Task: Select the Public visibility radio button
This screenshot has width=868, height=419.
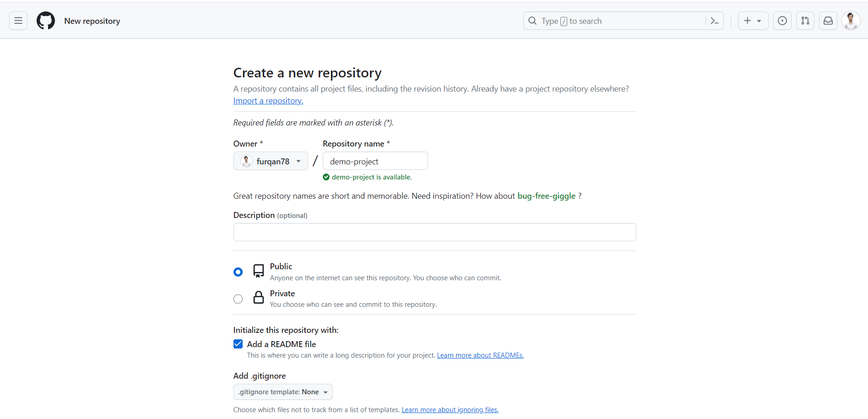Action: click(x=238, y=272)
